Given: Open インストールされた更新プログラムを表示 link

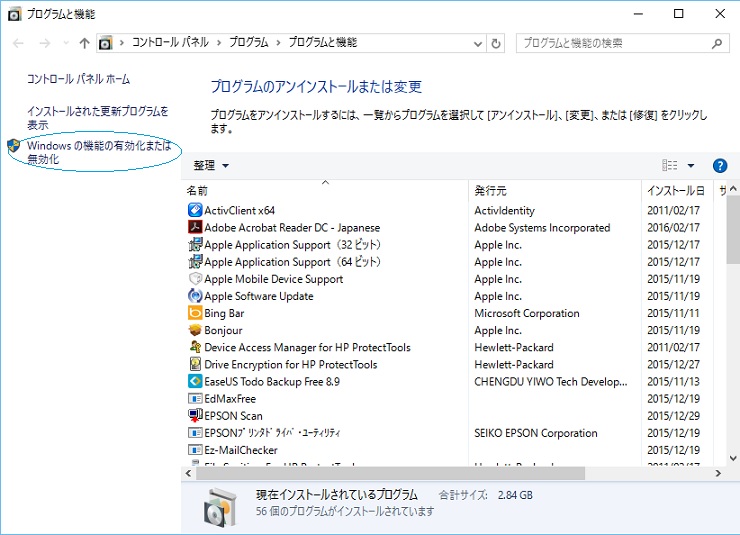Looking at the screenshot, I should click(x=98, y=118).
